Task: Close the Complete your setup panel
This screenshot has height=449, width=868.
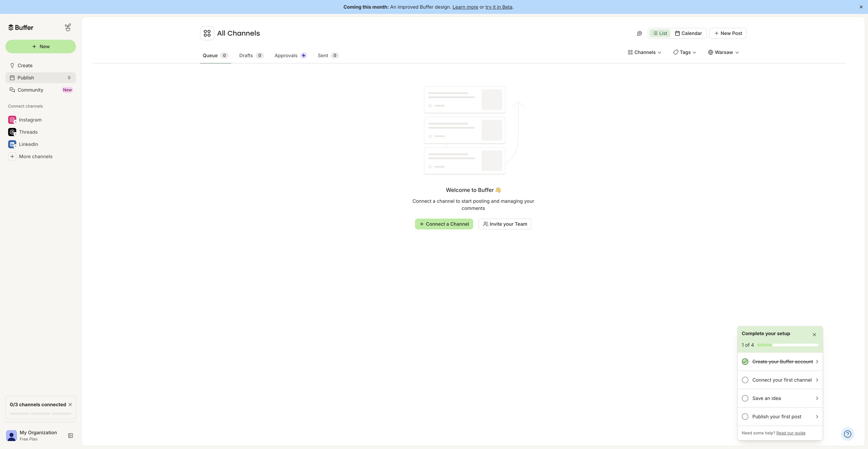Action: coord(814,335)
